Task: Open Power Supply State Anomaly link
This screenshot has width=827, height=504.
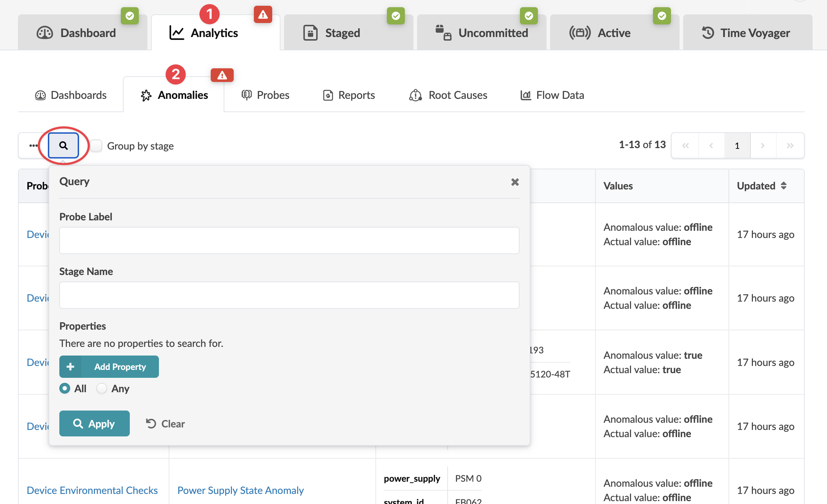Action: click(x=241, y=490)
